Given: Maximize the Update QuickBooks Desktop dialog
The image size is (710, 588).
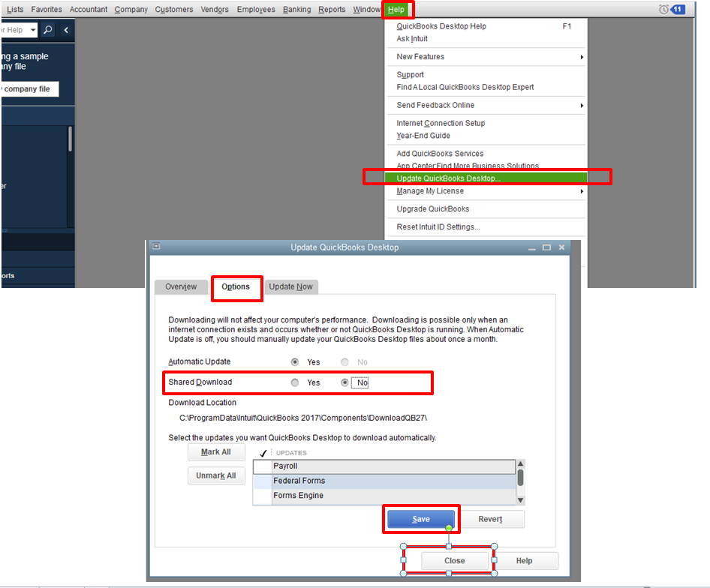Looking at the screenshot, I should 546,247.
